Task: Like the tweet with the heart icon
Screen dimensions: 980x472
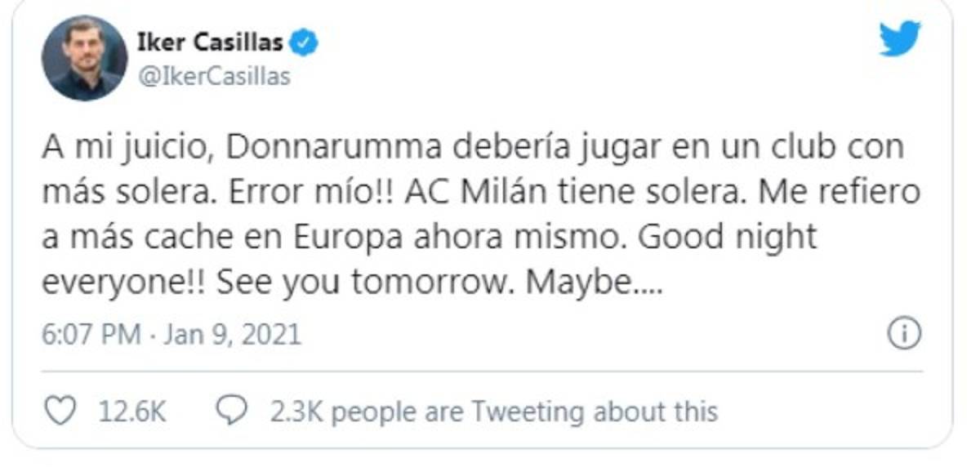Action: pyautogui.click(x=58, y=411)
